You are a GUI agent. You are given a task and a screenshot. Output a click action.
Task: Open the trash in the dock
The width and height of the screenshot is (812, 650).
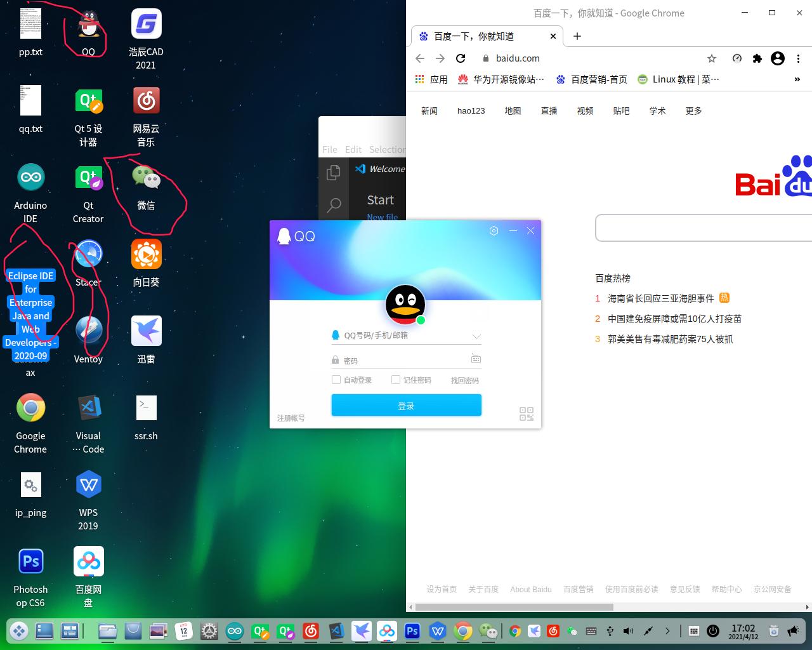pyautogui.click(x=773, y=631)
